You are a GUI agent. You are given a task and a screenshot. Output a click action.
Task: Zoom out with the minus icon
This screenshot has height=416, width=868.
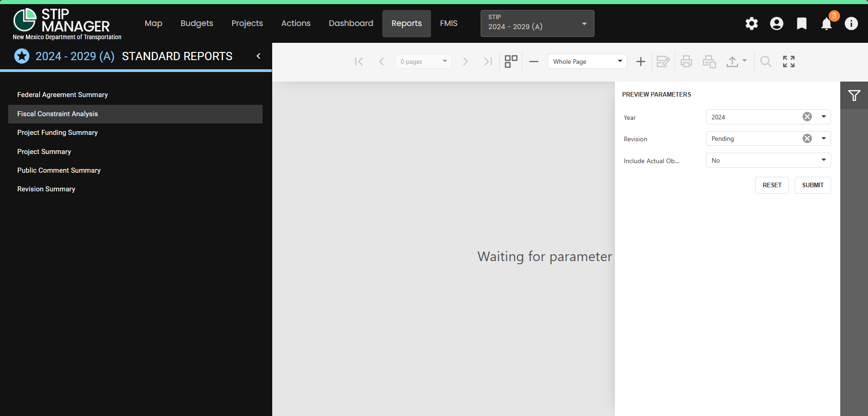click(x=534, y=62)
